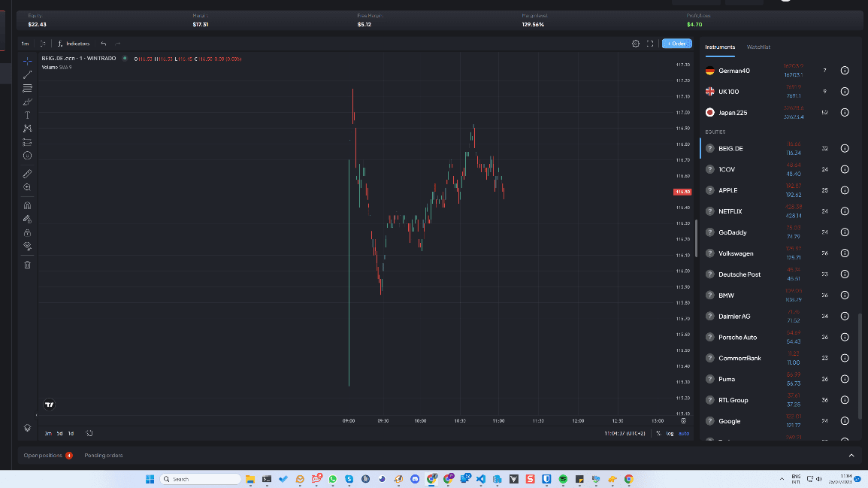868x488 pixels.
Task: Open the Fibonacci/gann lines tool
Action: (27, 88)
